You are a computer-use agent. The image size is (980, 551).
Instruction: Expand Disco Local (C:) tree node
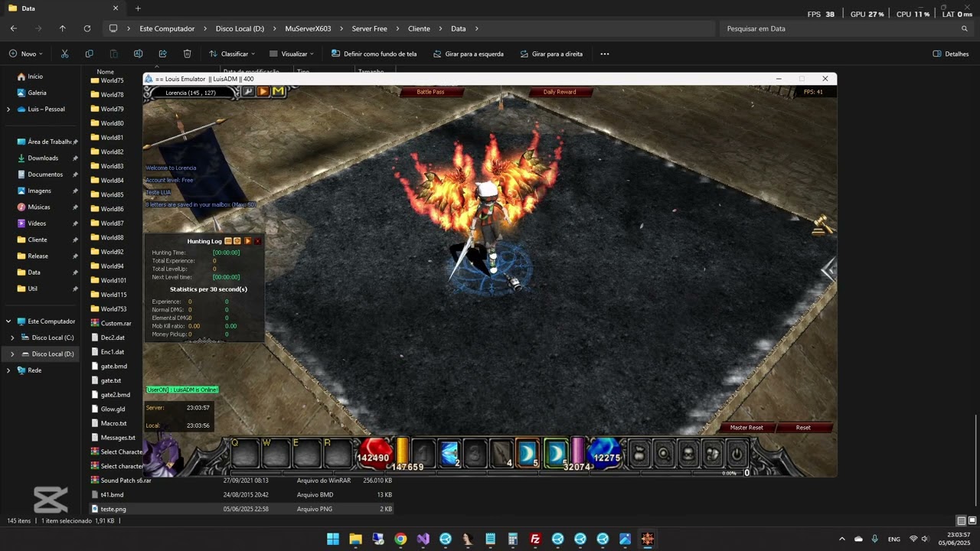pyautogui.click(x=12, y=337)
